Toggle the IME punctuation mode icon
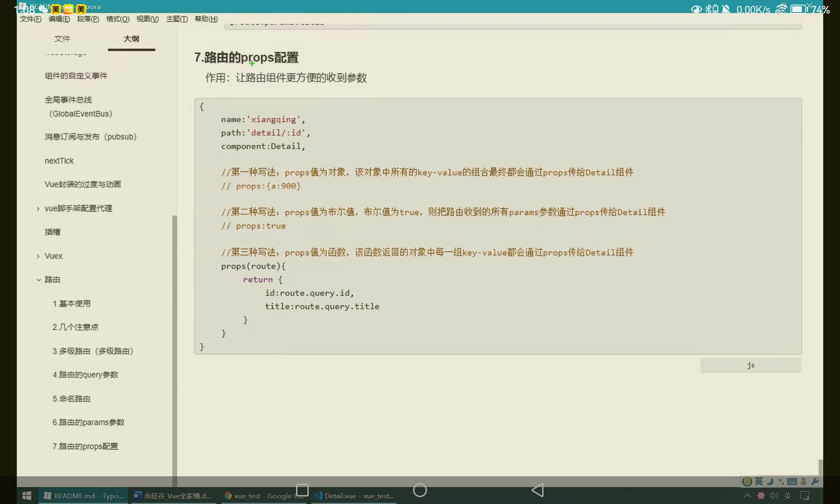840x504 pixels. pos(781,481)
